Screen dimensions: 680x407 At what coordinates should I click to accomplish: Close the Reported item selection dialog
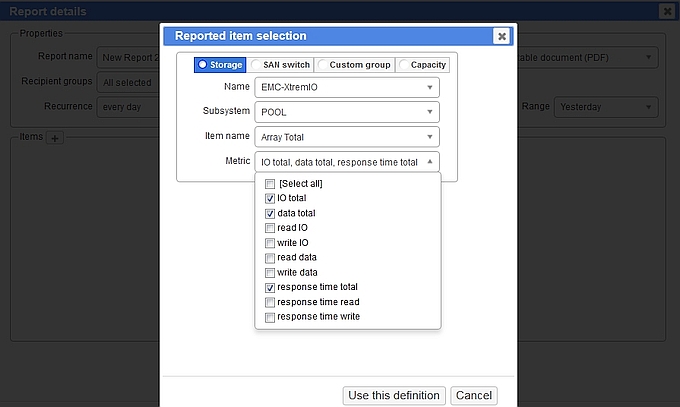pyautogui.click(x=501, y=36)
